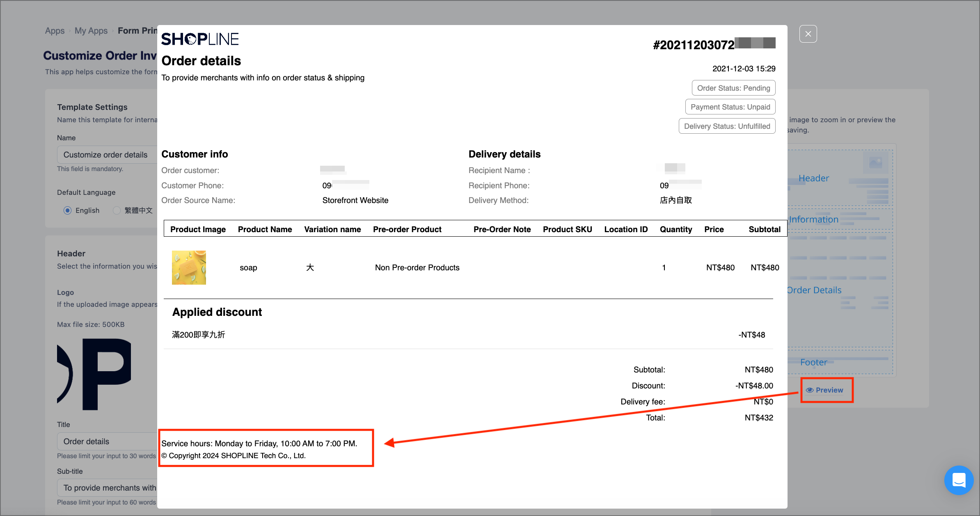
Task: Close the order preview modal
Action: click(x=808, y=34)
